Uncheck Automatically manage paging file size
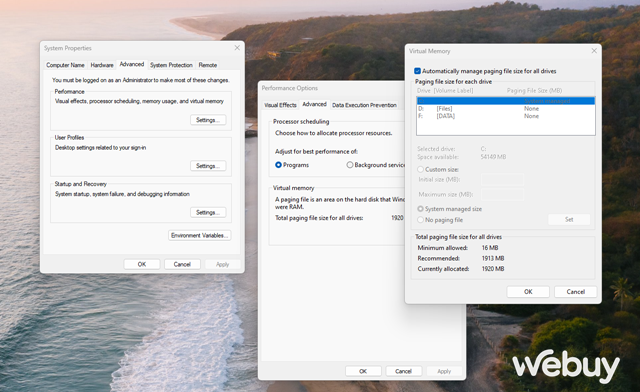This screenshot has width=640, height=392. coord(418,71)
